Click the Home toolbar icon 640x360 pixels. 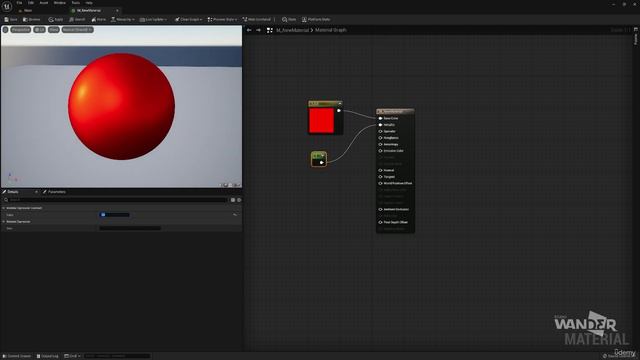click(x=98, y=19)
